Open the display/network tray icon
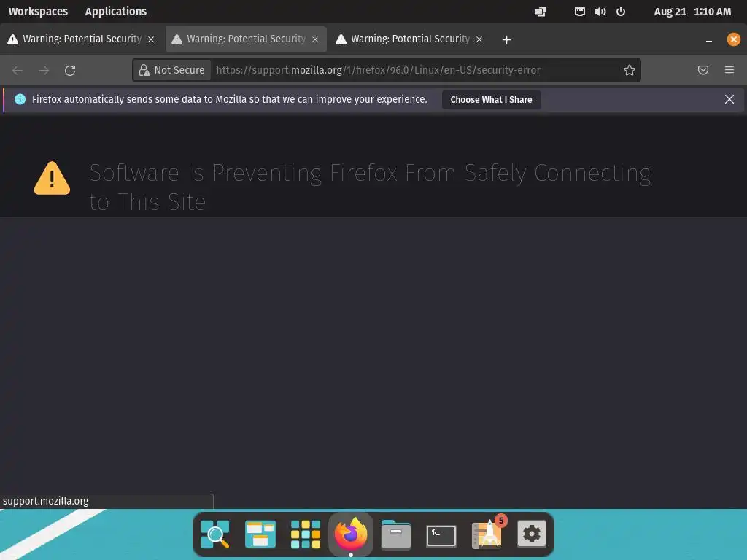 coord(541,12)
